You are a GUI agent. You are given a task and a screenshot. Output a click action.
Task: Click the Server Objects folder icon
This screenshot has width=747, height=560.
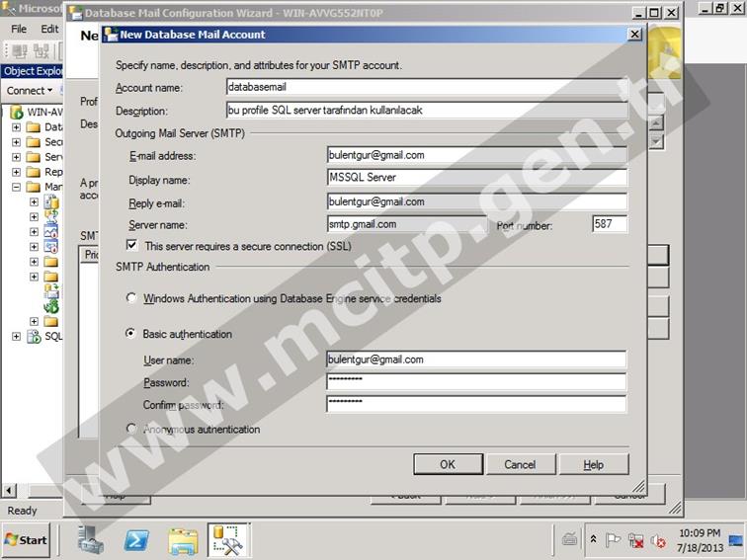tap(34, 157)
